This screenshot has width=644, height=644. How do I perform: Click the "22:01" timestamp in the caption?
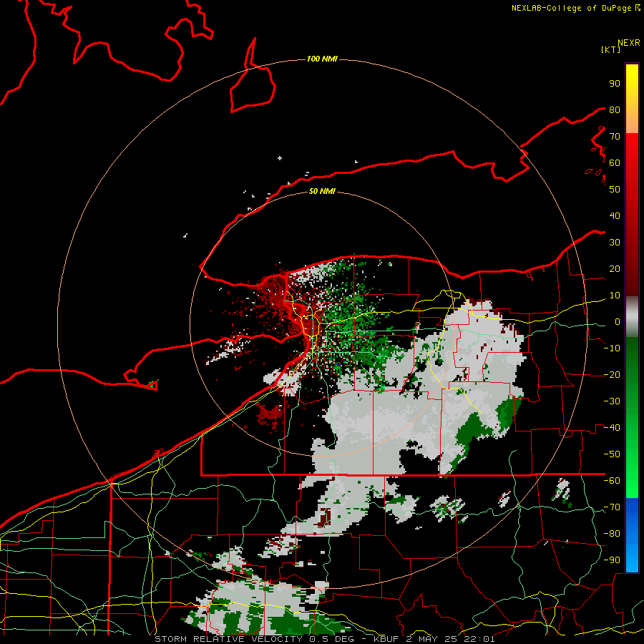pyautogui.click(x=479, y=639)
